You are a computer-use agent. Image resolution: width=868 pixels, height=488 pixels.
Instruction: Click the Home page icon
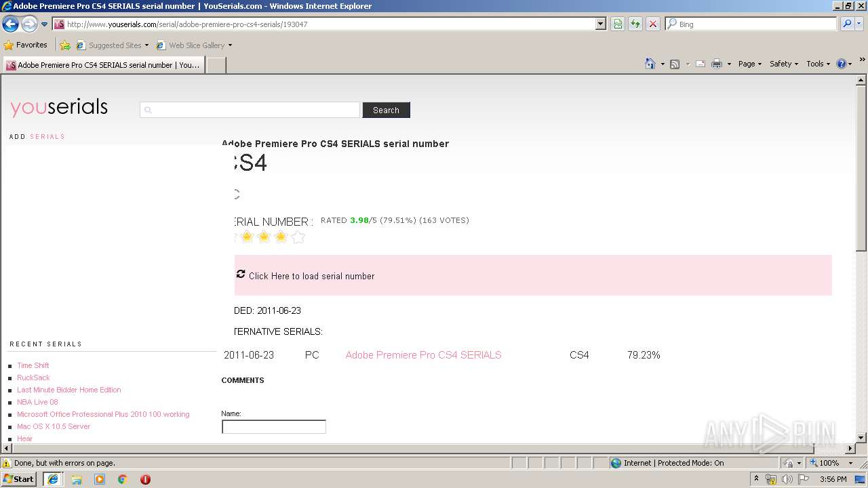650,64
